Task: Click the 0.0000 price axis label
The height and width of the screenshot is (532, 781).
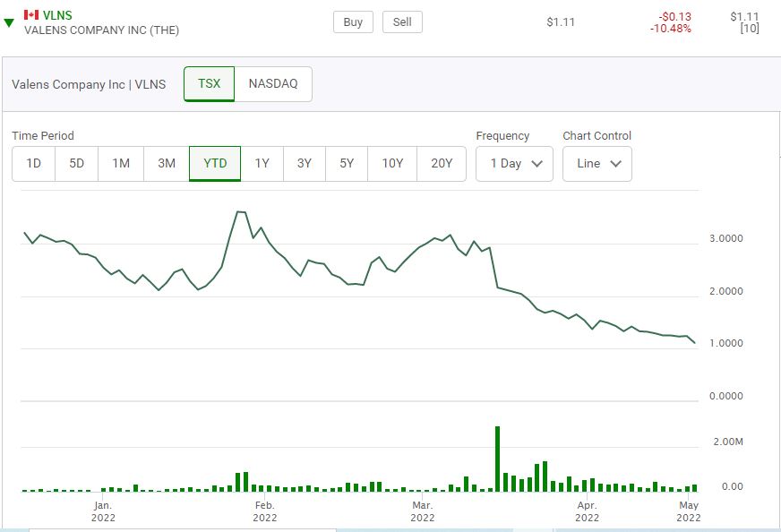Action: coord(725,396)
